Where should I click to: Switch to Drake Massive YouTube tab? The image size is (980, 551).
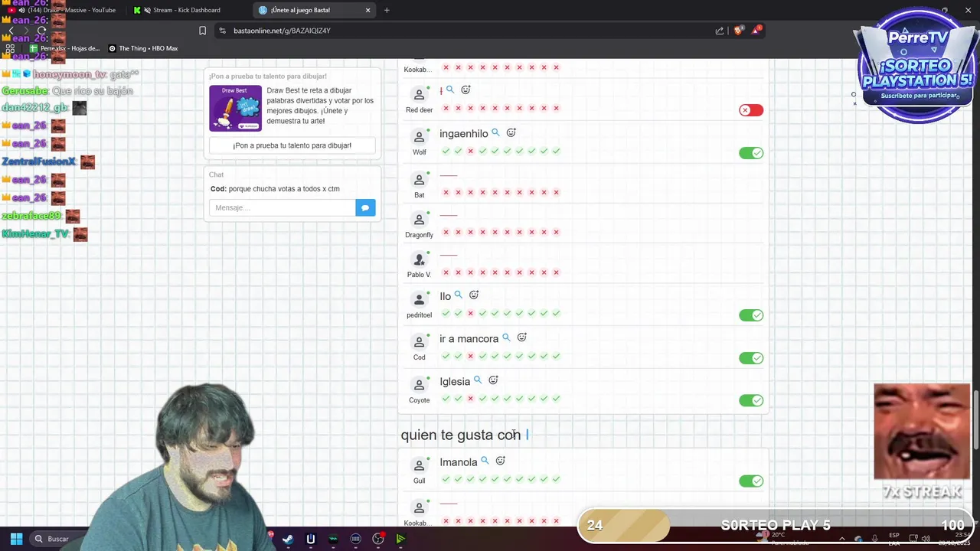point(65,10)
